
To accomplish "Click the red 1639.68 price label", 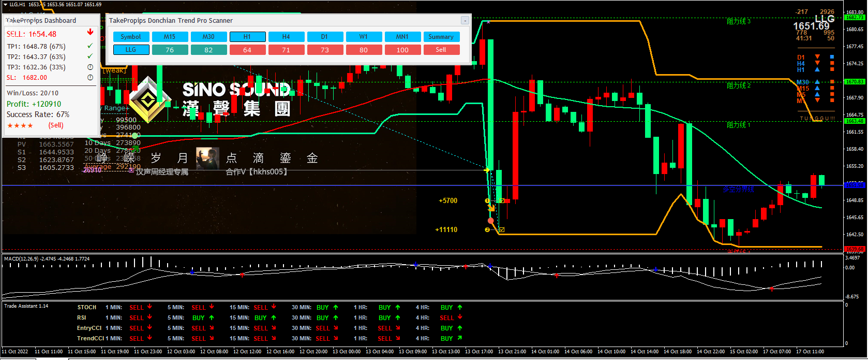I will [x=855, y=249].
